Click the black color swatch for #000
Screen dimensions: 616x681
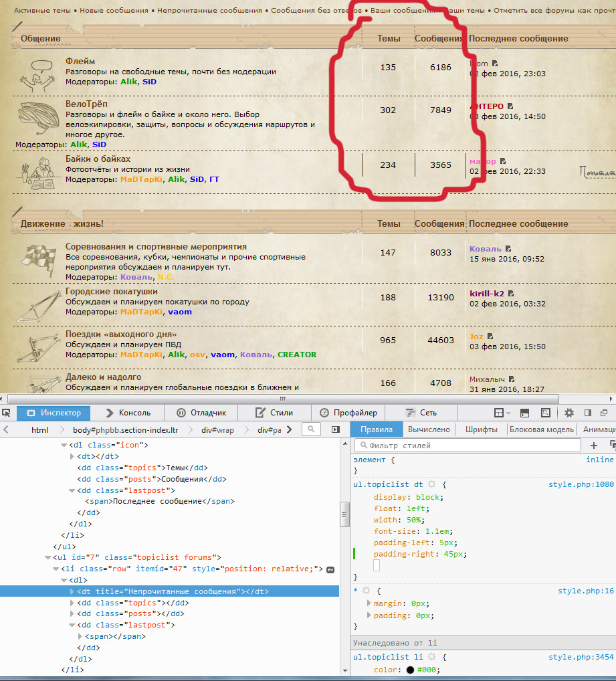(410, 670)
